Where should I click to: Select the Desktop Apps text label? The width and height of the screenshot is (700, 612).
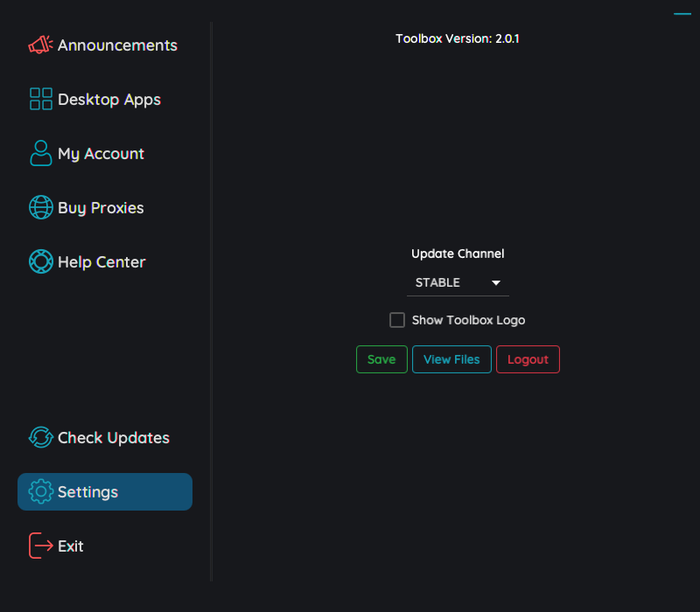[x=109, y=100]
